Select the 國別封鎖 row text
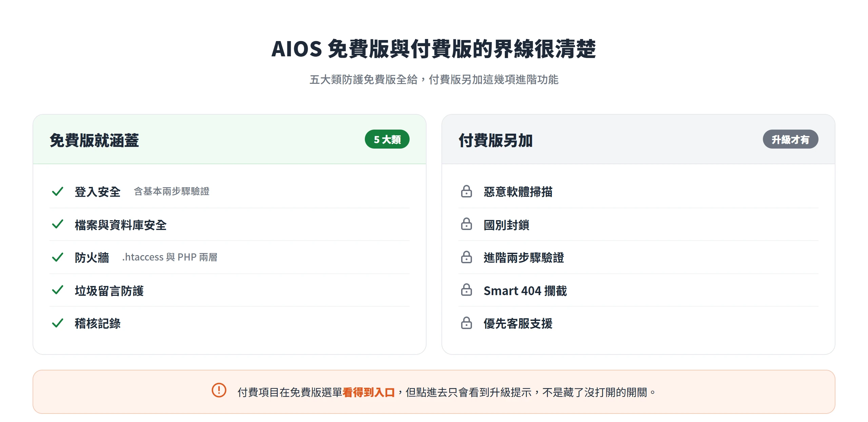868x422 pixels. (507, 225)
